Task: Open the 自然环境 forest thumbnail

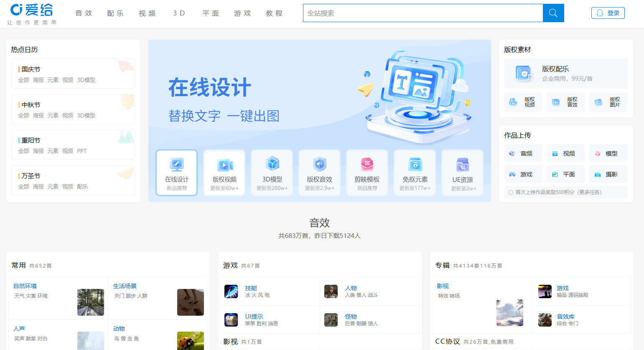Action: (91, 302)
